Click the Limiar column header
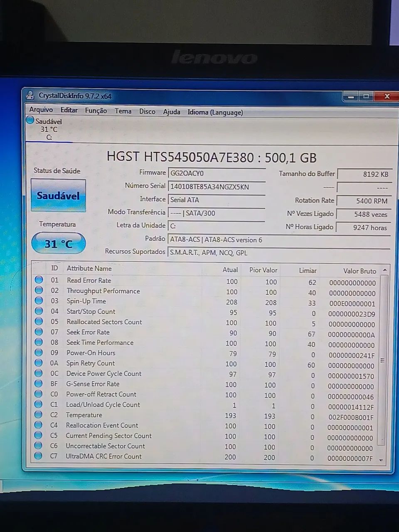The height and width of the screenshot is (532, 399). (308, 271)
